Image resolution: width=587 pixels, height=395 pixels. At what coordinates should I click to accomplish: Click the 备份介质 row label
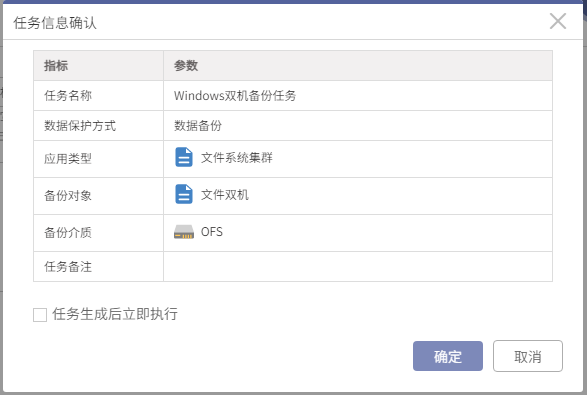point(68,233)
